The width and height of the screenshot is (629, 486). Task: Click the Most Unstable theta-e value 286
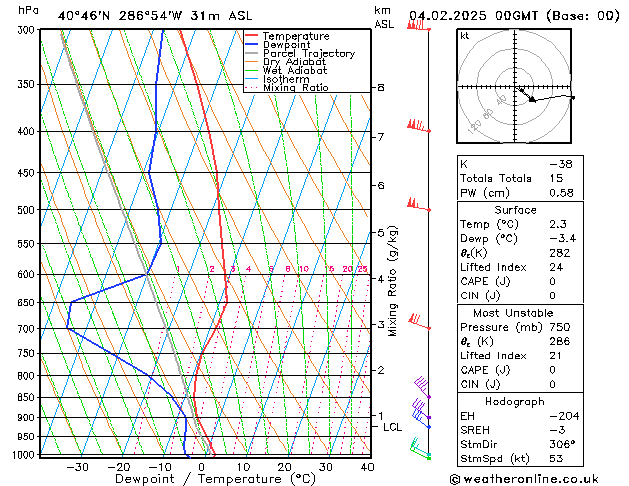pos(560,342)
